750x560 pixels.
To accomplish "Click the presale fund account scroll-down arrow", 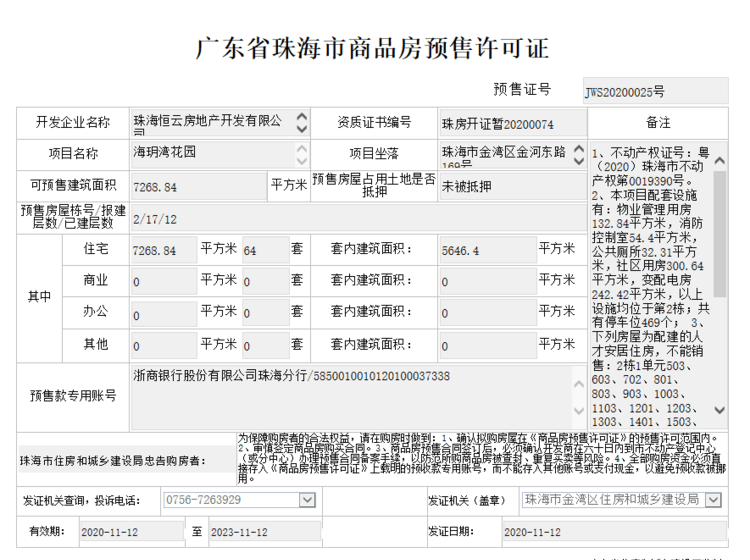I will coord(579,412).
